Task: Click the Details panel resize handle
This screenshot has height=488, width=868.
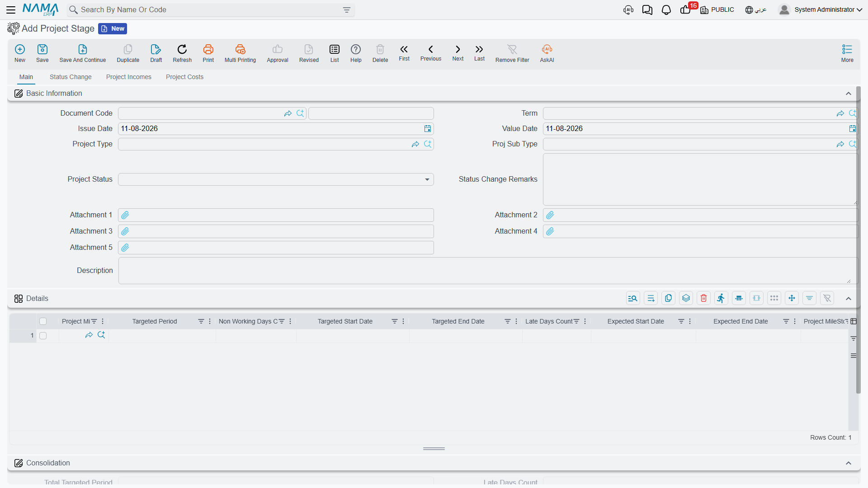Action: point(434,449)
